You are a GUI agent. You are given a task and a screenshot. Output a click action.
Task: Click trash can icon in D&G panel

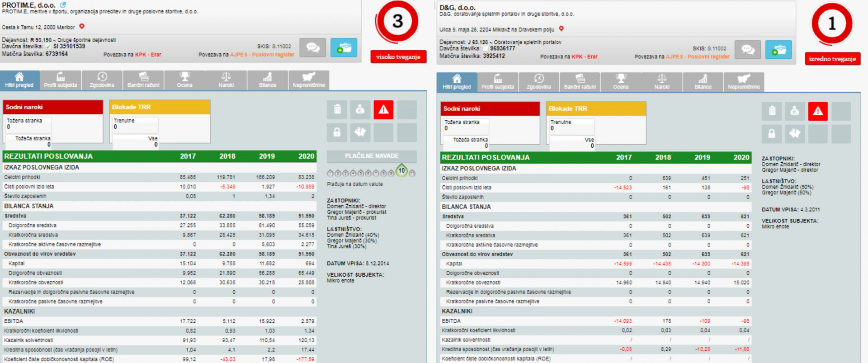click(772, 111)
